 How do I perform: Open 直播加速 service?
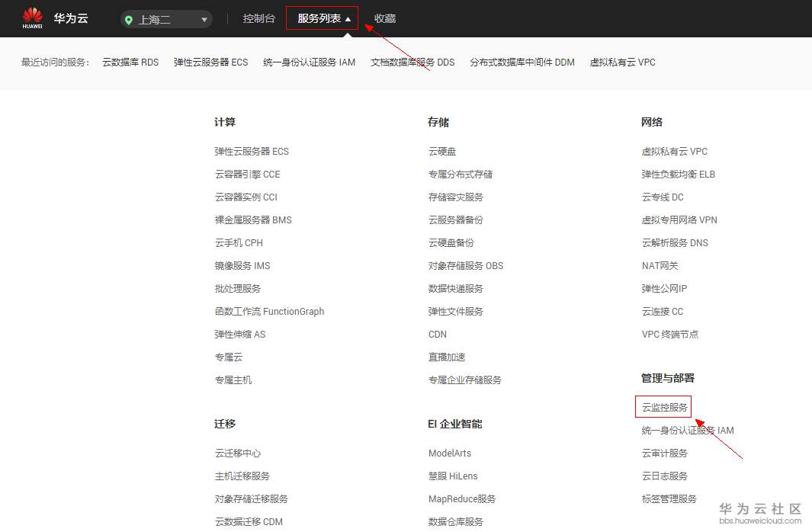point(447,357)
